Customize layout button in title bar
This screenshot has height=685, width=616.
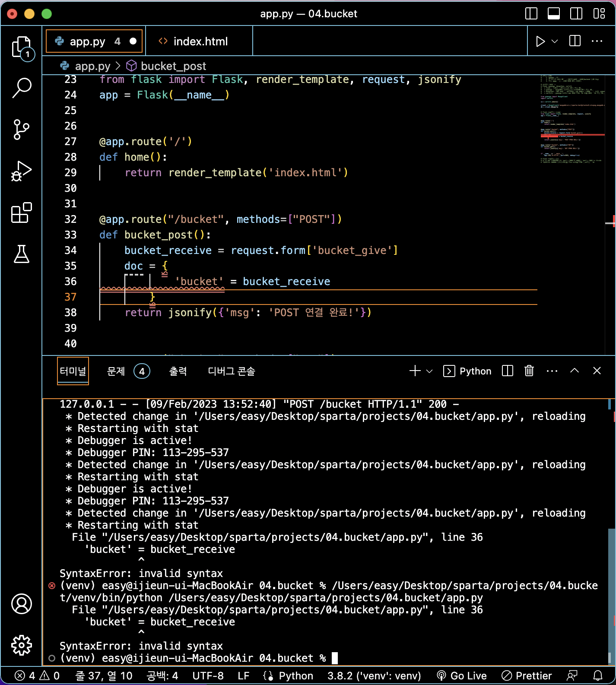coord(599,14)
